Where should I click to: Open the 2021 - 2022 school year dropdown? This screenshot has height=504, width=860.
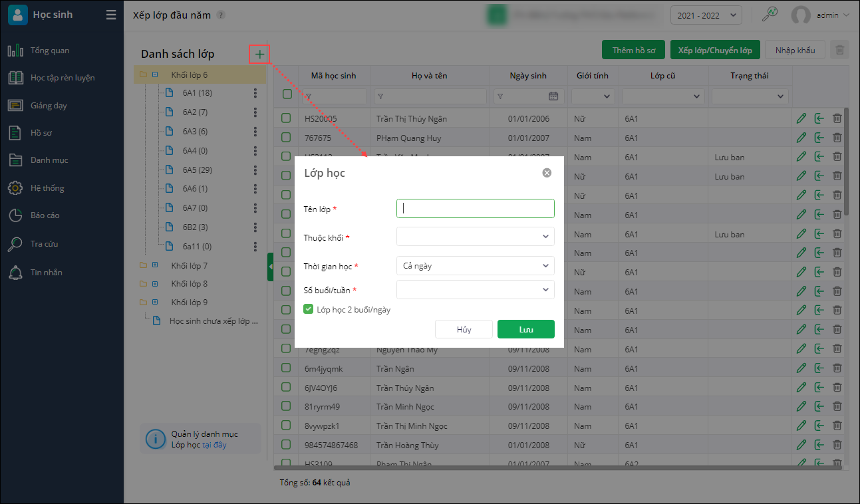coord(706,15)
